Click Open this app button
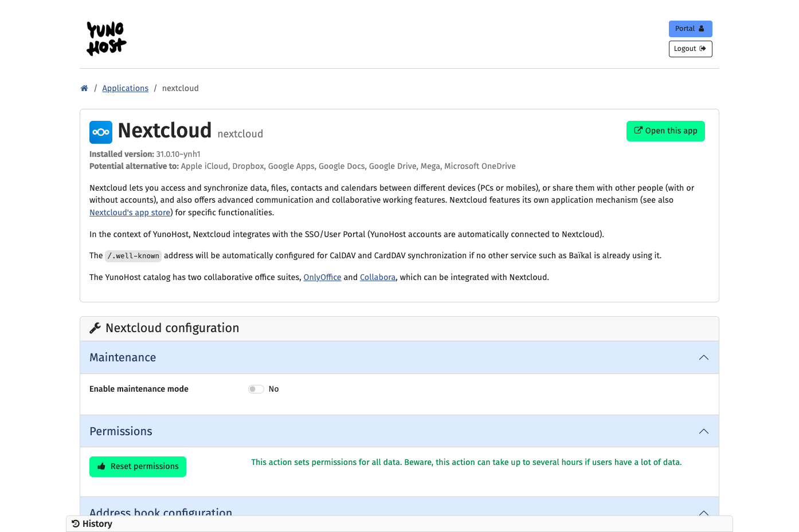 pos(665,131)
